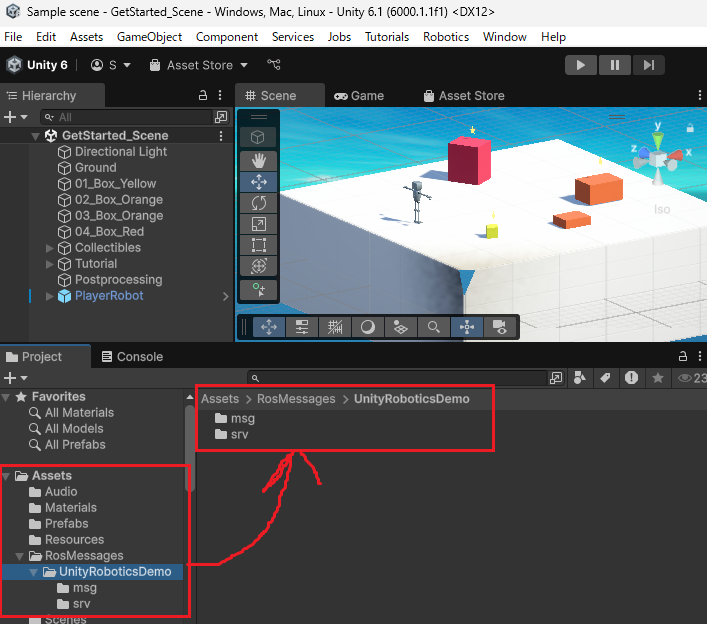Screen dimensions: 707x624
Task: Open the Hierarchy create plus dropdown
Action: 15,117
